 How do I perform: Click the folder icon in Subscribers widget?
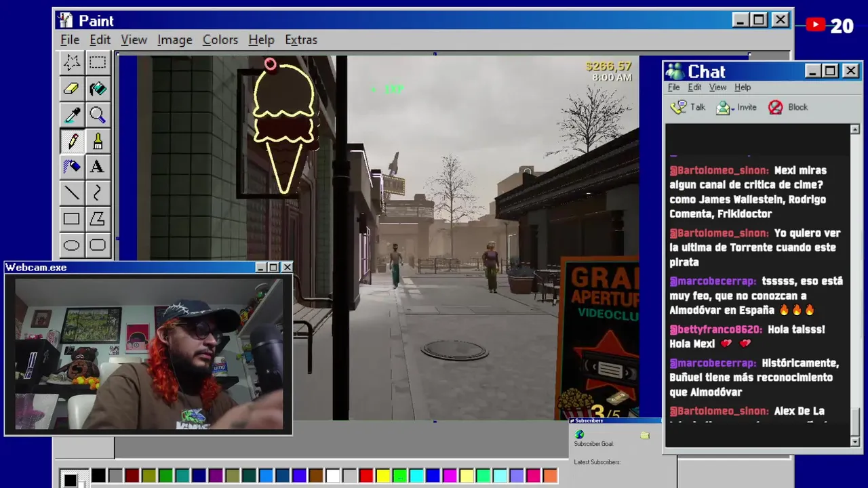[645, 435]
